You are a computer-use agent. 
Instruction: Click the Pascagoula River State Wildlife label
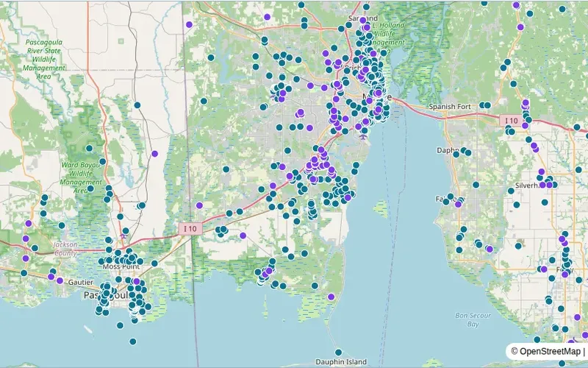[44, 59]
